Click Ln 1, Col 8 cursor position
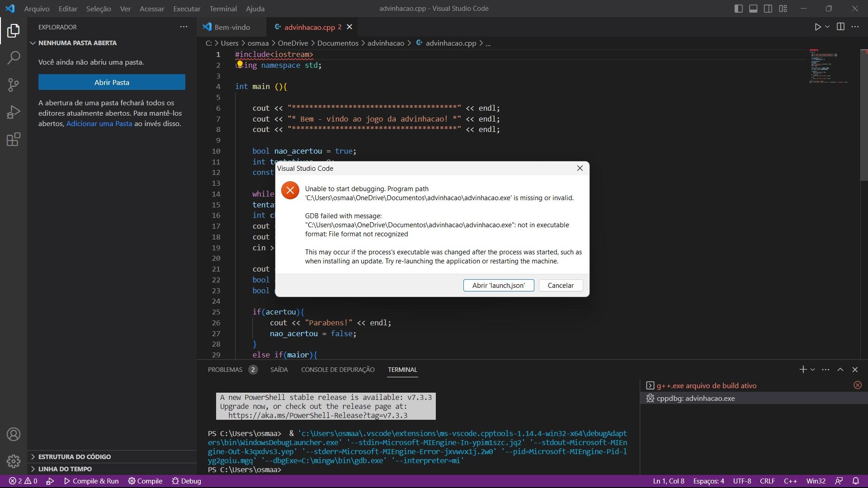This screenshot has width=868, height=488. (669, 481)
